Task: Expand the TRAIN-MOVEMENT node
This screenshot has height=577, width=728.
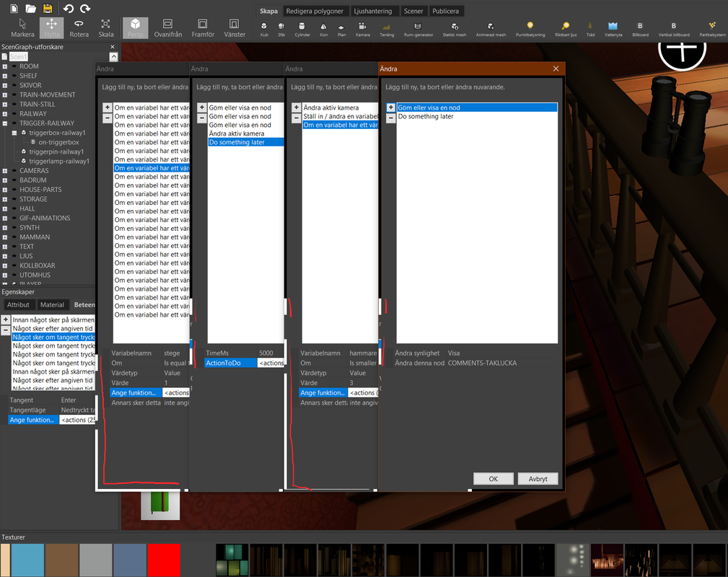Action: (x=4, y=94)
